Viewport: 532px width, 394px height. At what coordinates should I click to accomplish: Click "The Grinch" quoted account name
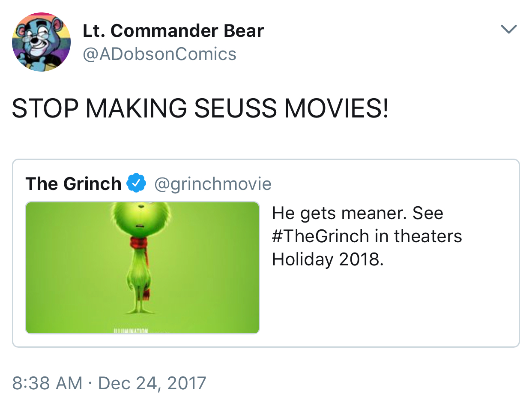73,184
